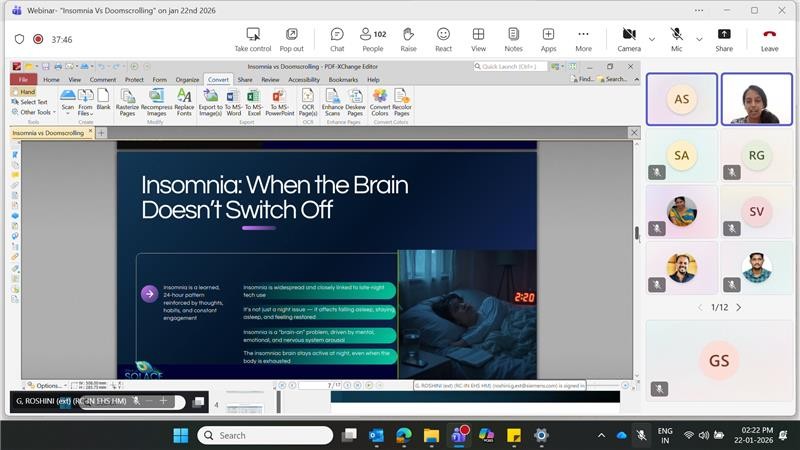The width and height of the screenshot is (800, 450).
Task: Click the Windows taskbar Search box
Action: point(265,435)
